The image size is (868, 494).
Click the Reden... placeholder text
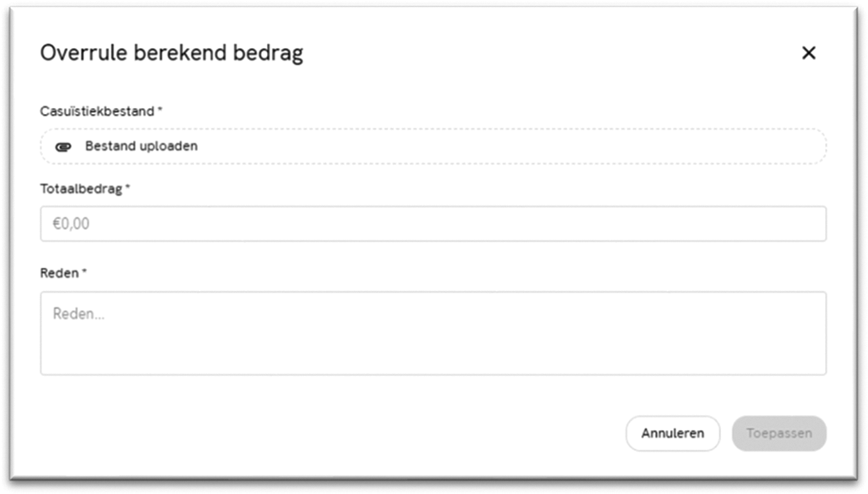78,314
